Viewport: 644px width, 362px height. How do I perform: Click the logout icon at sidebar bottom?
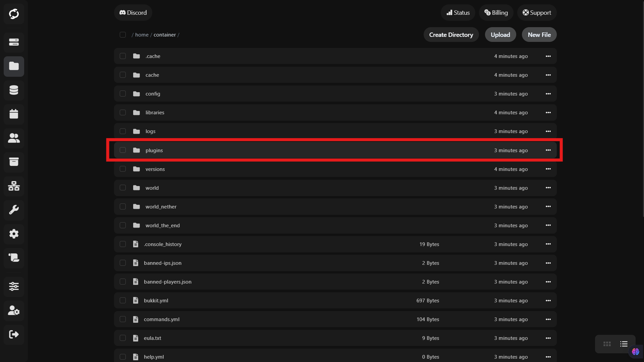coord(14,334)
